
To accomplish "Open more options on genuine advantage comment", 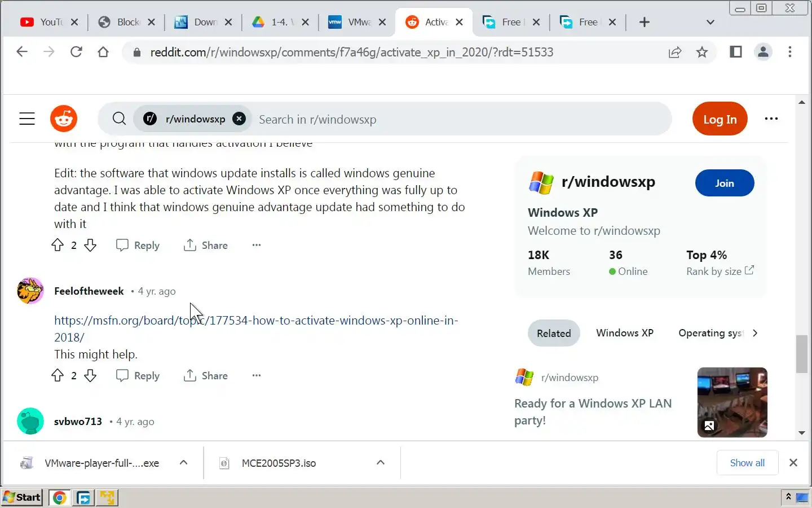I will pyautogui.click(x=257, y=245).
